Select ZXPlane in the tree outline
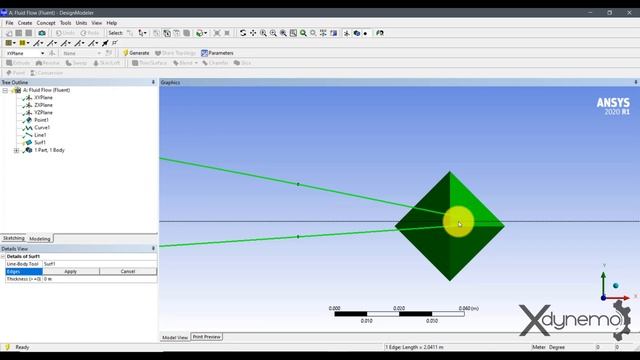The image size is (640, 360). (43, 105)
